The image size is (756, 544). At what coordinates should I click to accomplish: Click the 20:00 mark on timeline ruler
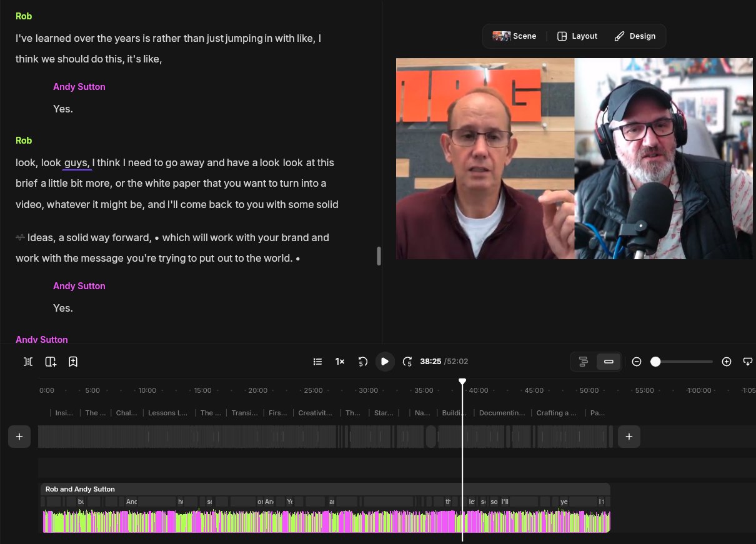tap(258, 390)
